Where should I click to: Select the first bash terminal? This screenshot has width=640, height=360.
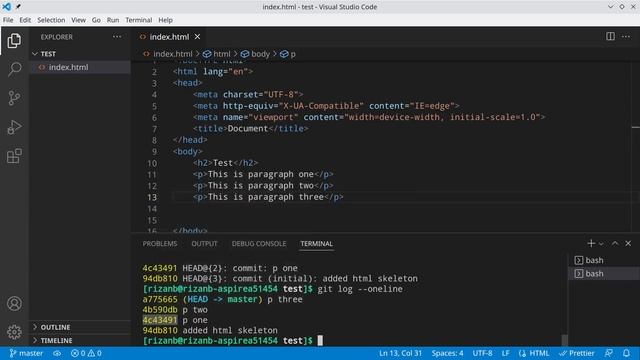coord(604,260)
